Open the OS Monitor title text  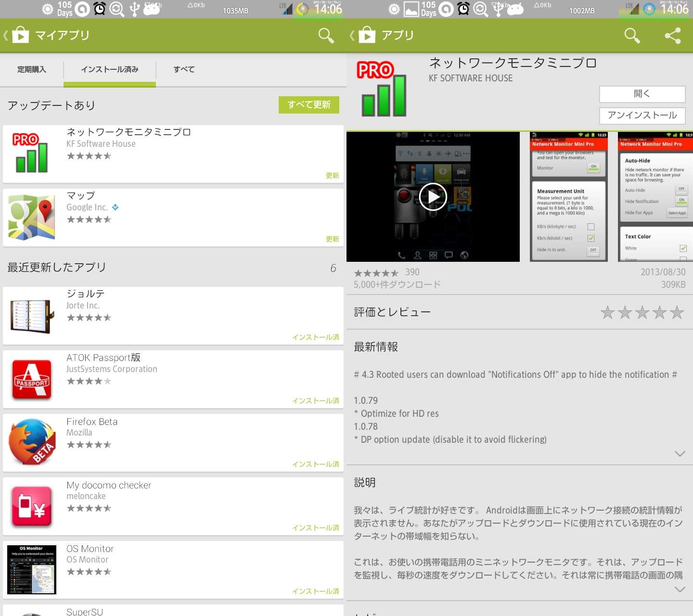click(90, 549)
